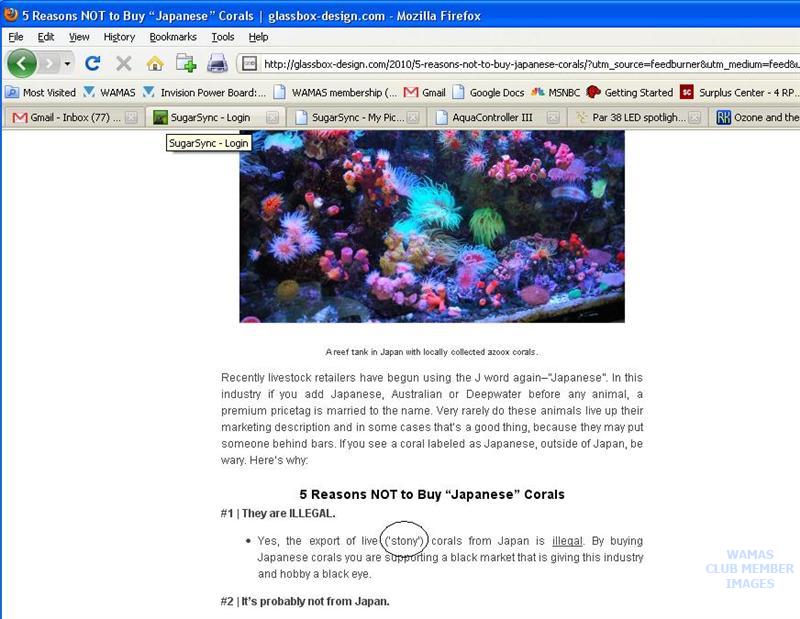This screenshot has height=619, width=800.
Task: Click the reef tank photo
Action: [x=432, y=227]
